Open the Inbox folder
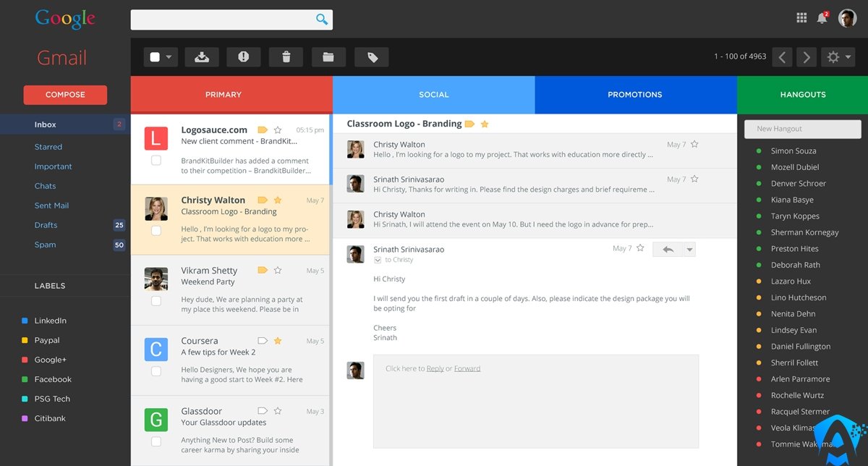 [65, 124]
